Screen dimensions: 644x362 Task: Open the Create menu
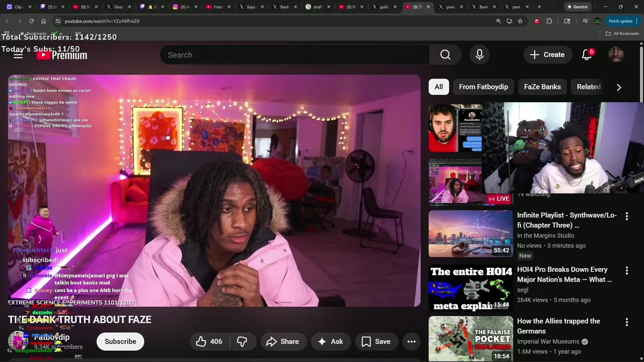(x=547, y=55)
